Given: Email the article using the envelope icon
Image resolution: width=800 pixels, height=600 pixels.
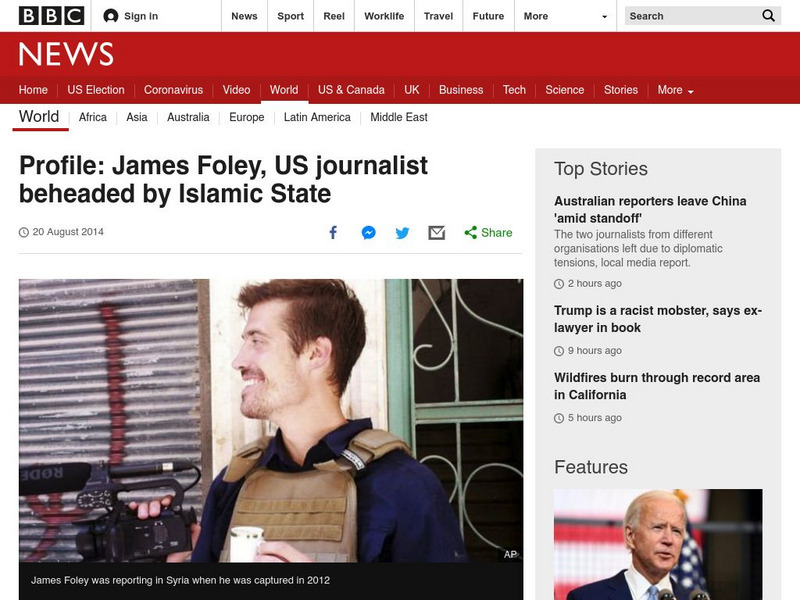Looking at the screenshot, I should [435, 231].
